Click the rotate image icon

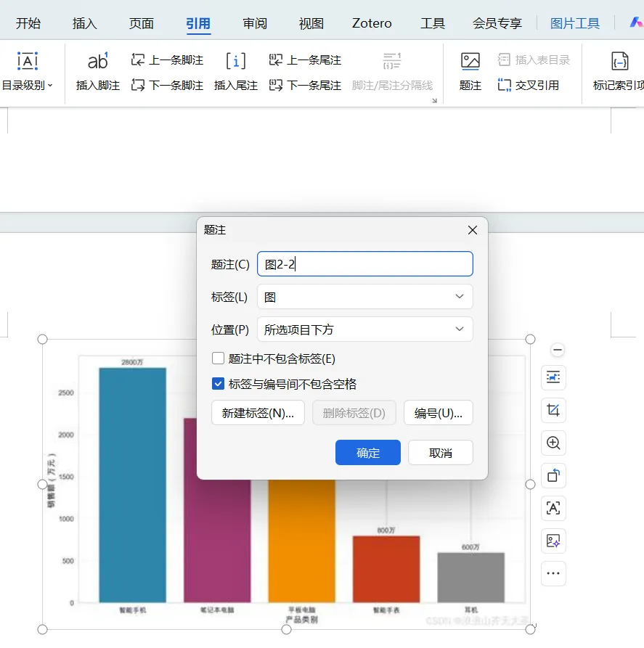coord(553,475)
